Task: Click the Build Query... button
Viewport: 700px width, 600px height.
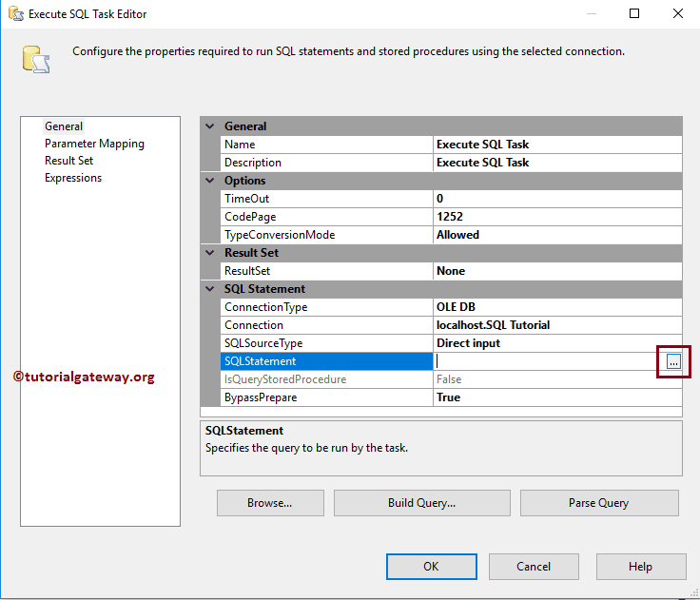Action: 422,503
